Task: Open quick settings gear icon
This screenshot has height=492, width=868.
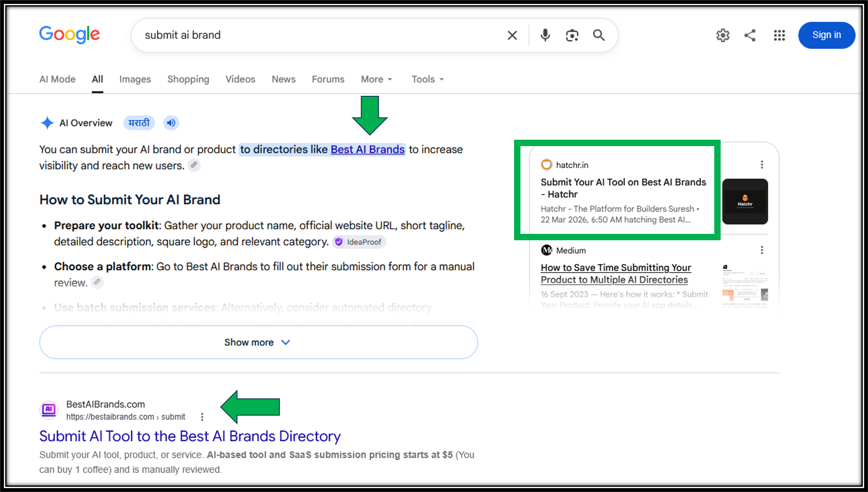Action: [x=723, y=35]
